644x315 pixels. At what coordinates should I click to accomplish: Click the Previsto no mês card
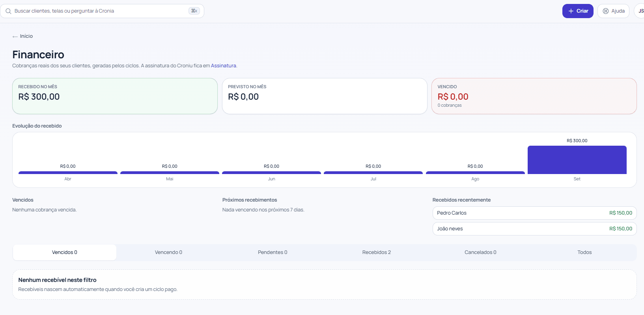(325, 96)
